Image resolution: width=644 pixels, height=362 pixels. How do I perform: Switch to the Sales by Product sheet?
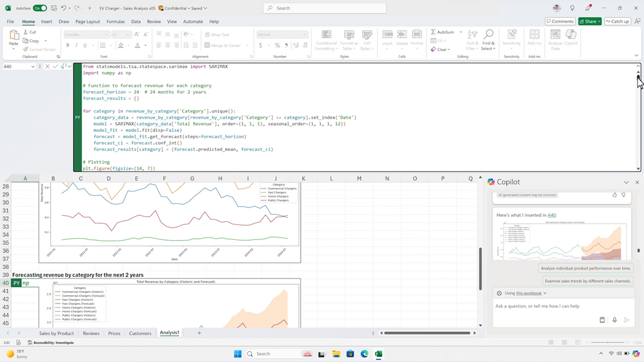click(x=57, y=333)
